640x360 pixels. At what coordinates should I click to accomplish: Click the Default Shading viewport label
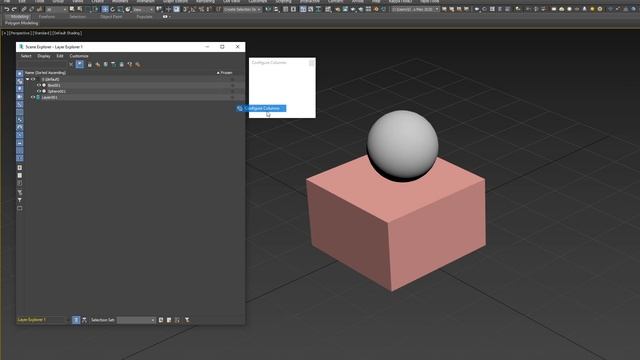pyautogui.click(x=67, y=33)
